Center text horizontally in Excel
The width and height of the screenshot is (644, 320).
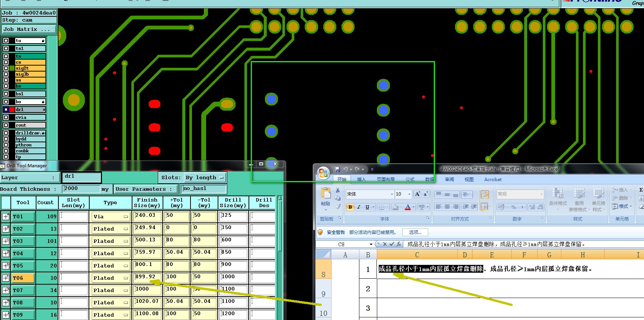[x=447, y=207]
